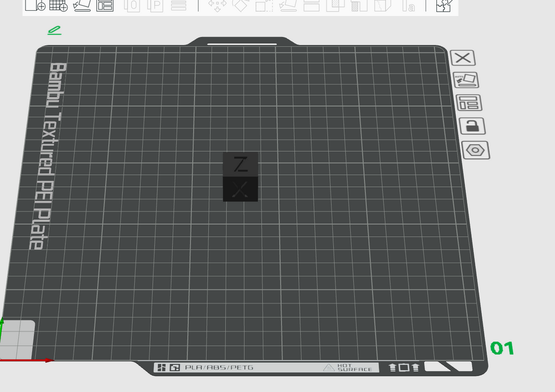Select the Lay on face tool
The height and width of the screenshot is (392, 555).
click(288, 5)
